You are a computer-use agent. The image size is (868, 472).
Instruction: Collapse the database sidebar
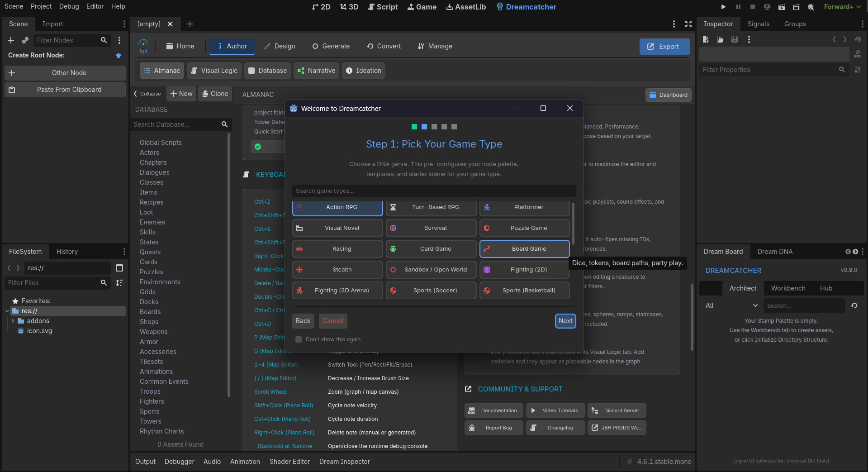pos(147,94)
